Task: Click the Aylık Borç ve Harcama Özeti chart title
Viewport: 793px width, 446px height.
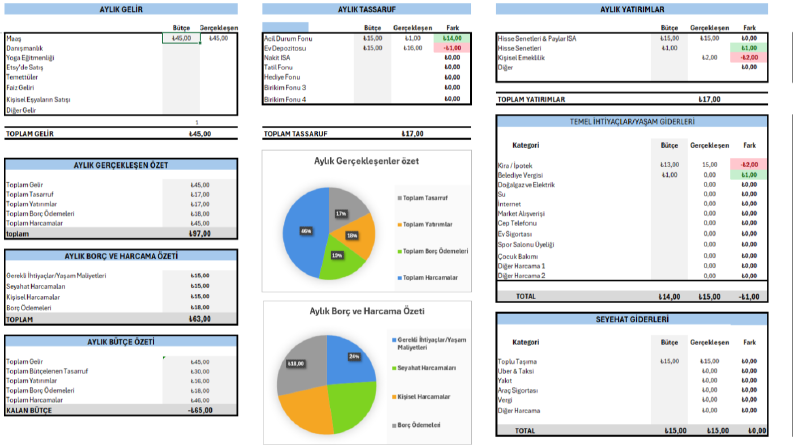Action: 367,311
